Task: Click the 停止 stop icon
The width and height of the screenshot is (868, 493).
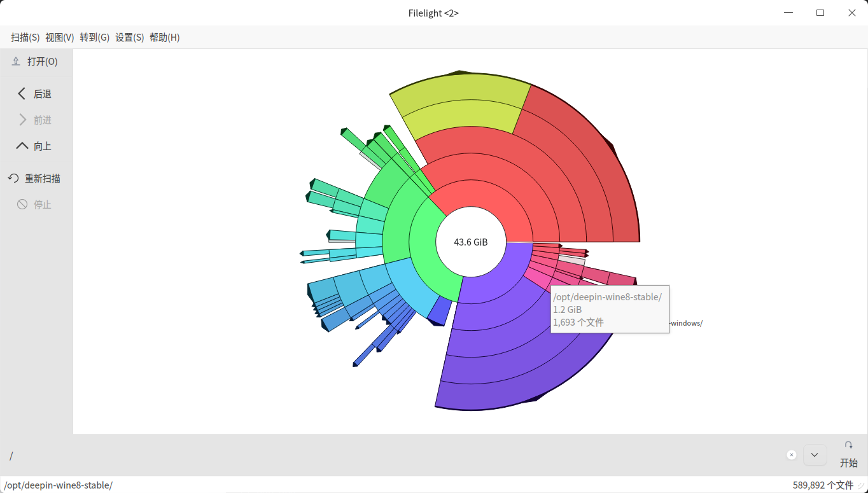Action: click(x=36, y=205)
